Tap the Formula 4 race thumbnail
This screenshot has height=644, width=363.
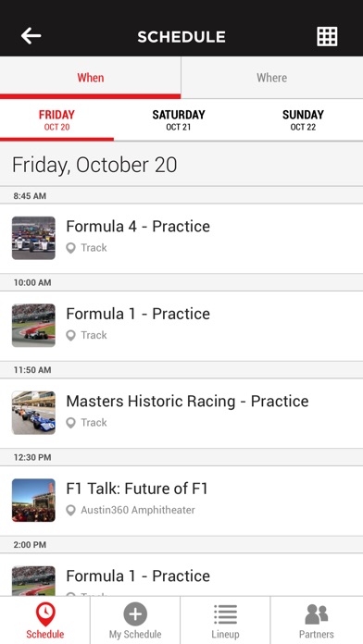pos(33,238)
